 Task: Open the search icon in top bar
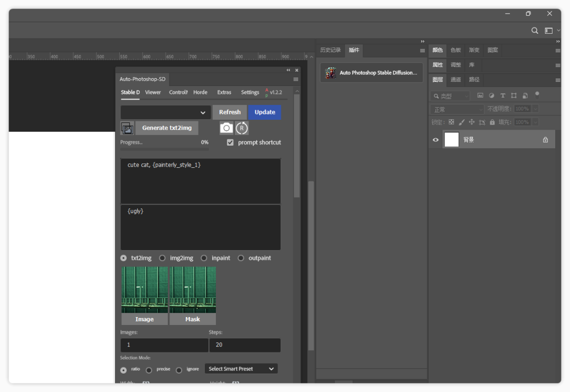(x=535, y=31)
